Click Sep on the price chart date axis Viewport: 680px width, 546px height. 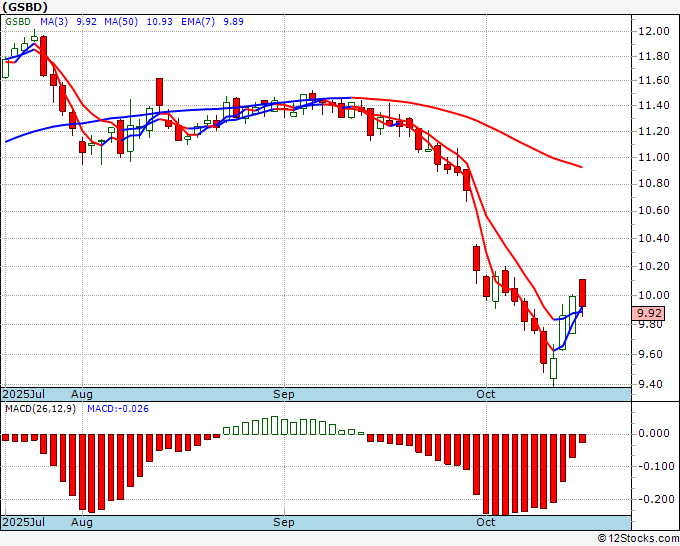tap(284, 394)
